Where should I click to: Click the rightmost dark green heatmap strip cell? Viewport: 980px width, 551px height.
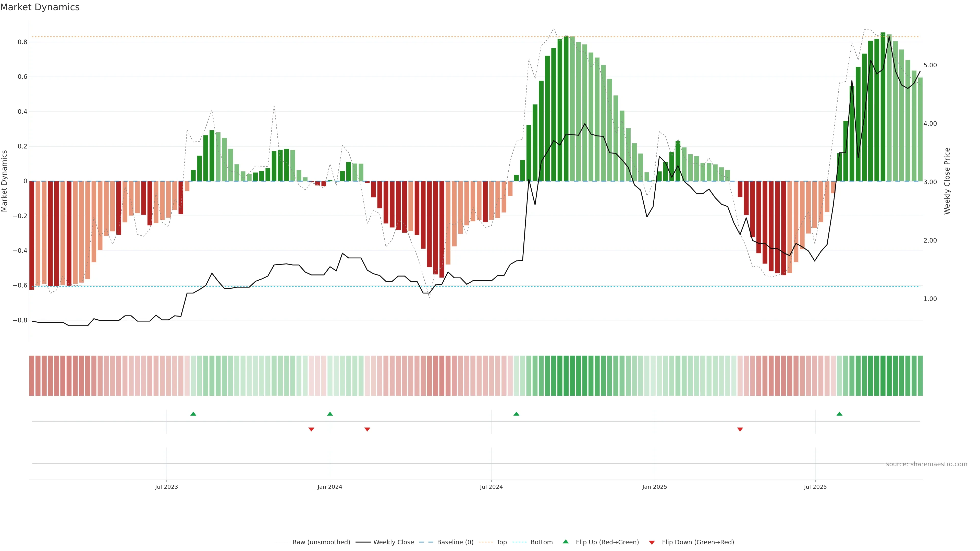(920, 376)
